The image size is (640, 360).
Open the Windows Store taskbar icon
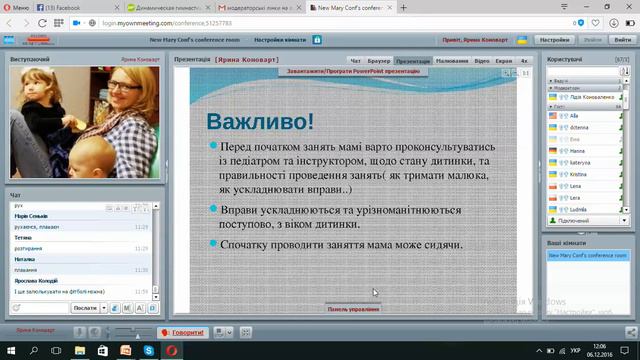click(102, 351)
